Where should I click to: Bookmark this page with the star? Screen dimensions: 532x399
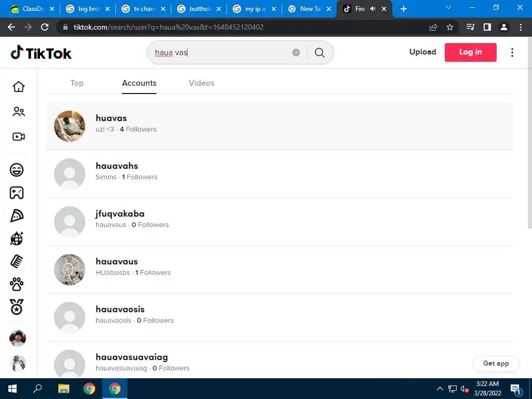450,27
